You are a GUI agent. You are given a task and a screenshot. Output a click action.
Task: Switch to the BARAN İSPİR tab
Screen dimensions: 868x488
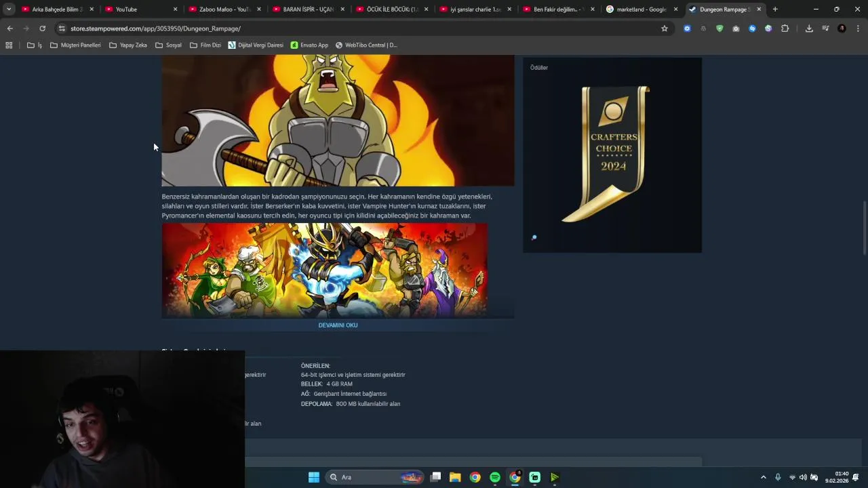click(309, 9)
